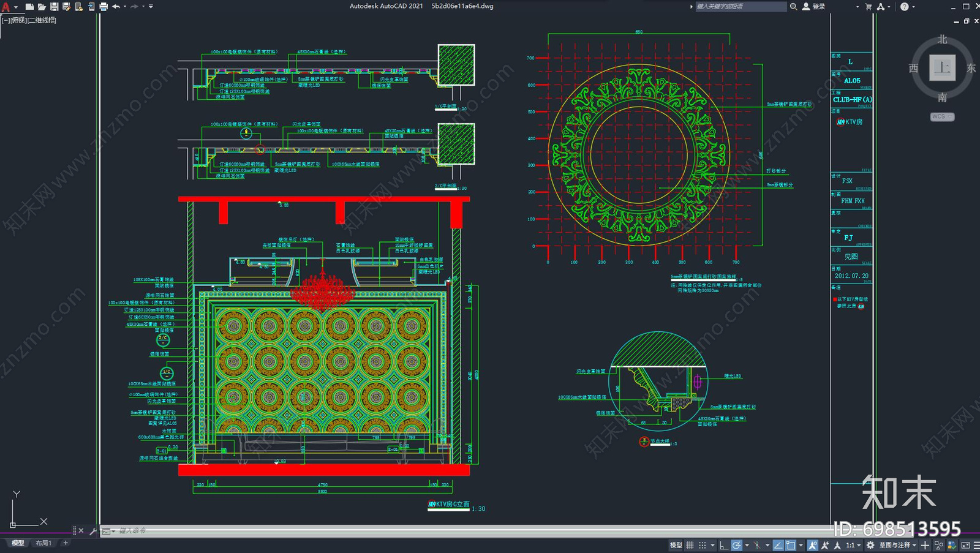Screen dimensions: 980x553
Task: Open the Autodesk App Store cart icon
Action: [869, 6]
